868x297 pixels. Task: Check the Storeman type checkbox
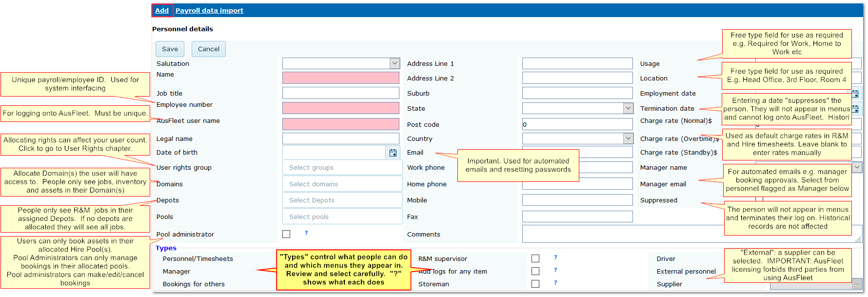click(x=535, y=284)
